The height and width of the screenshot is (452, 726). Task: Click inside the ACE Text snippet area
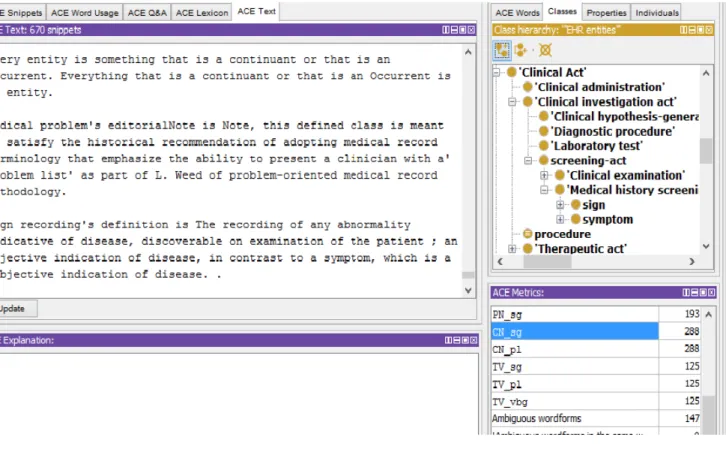click(x=231, y=170)
